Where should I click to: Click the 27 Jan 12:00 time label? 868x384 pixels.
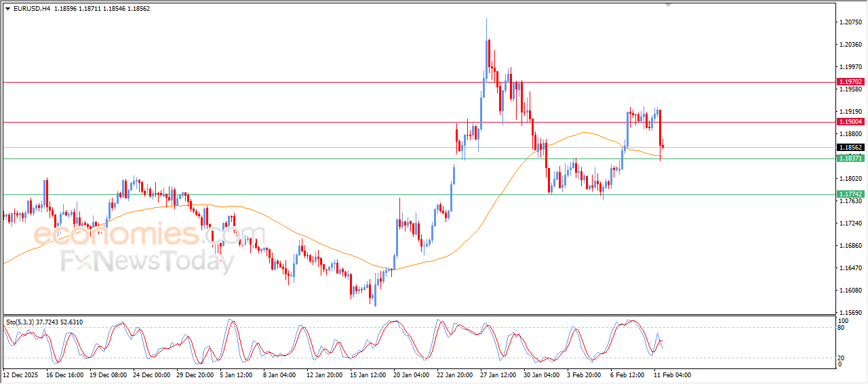pos(498,375)
